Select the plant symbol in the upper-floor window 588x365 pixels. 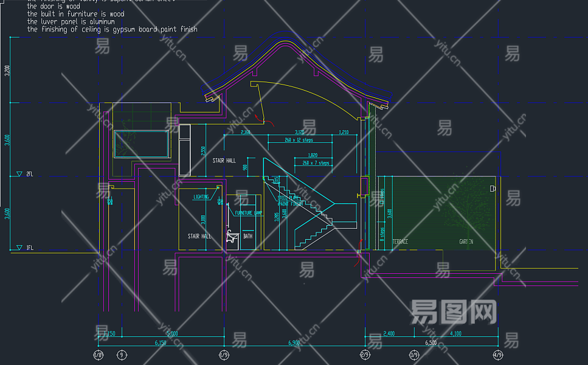click(125, 139)
